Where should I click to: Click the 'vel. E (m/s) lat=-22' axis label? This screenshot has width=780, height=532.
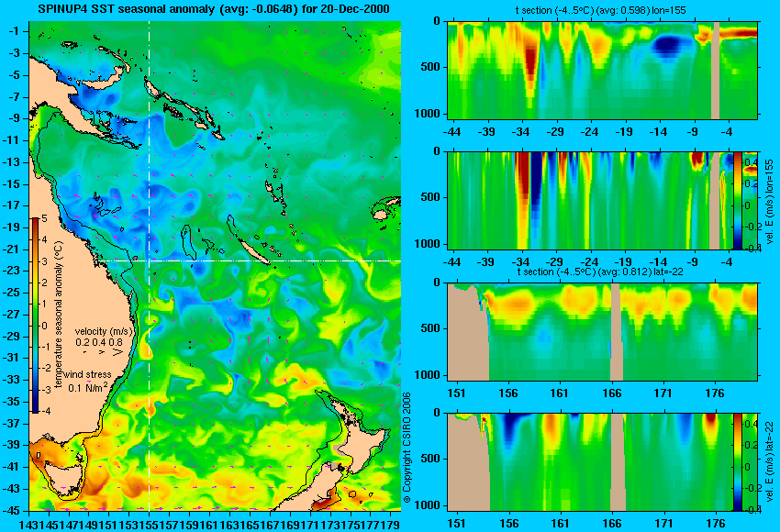[x=769, y=462]
